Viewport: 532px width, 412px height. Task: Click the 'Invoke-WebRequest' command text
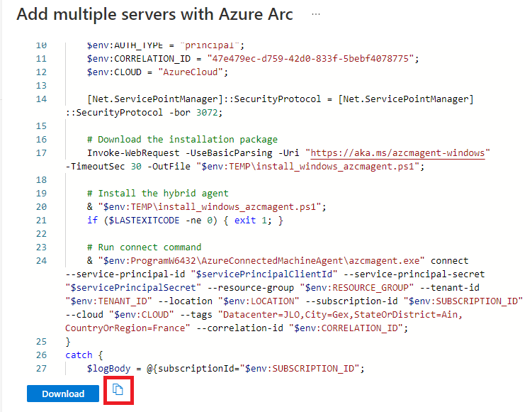point(133,153)
